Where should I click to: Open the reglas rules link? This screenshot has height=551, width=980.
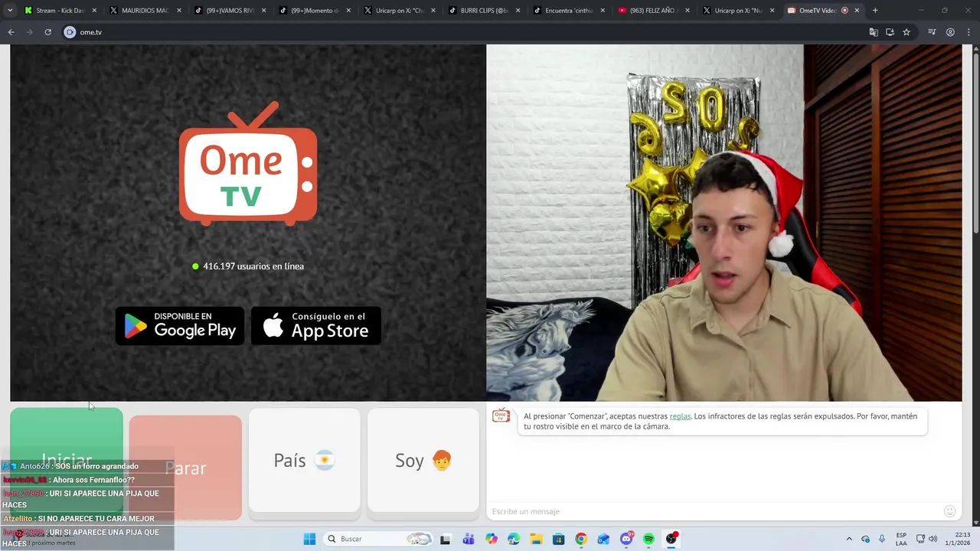point(680,416)
